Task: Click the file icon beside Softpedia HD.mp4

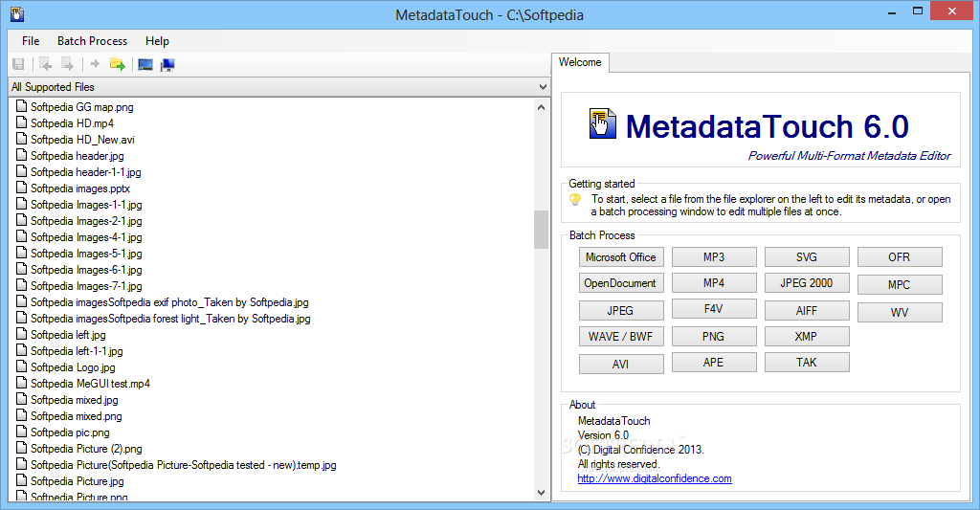Action: click(x=21, y=122)
